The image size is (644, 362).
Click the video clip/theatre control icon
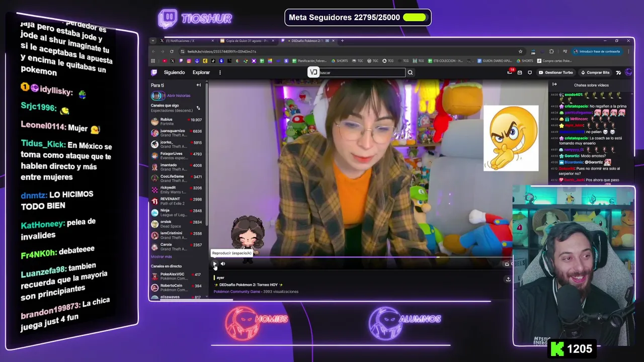point(507,263)
